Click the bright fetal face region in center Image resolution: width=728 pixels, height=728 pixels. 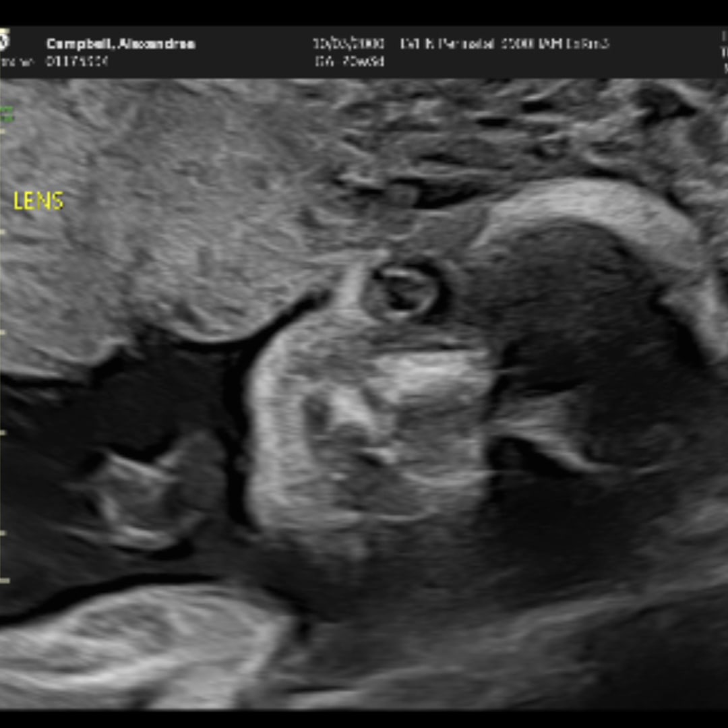pos(377,418)
